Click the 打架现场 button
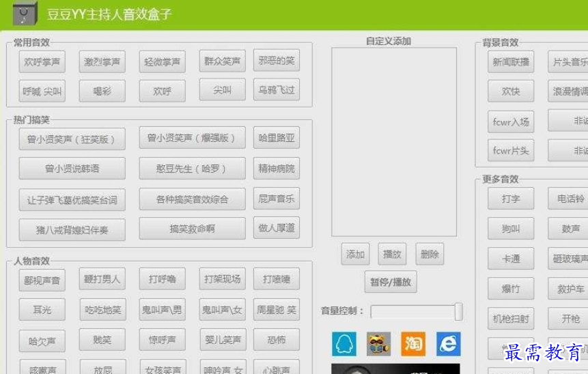Image resolution: width=588 pixels, height=374 pixels. 223,279
